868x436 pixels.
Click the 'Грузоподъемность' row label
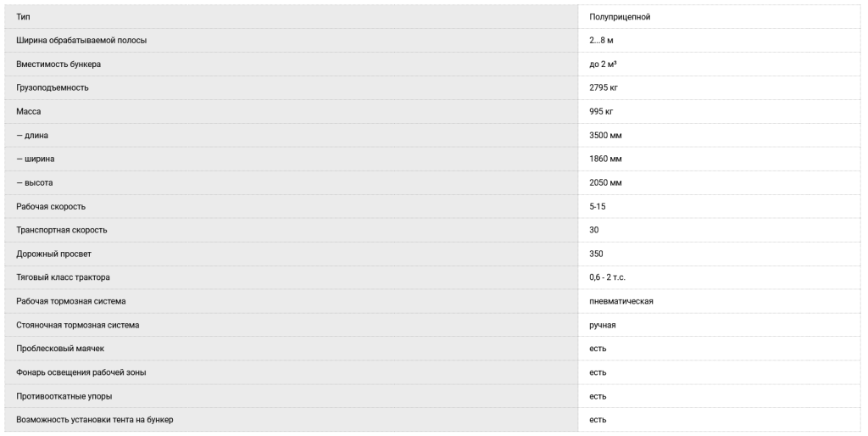pos(53,88)
